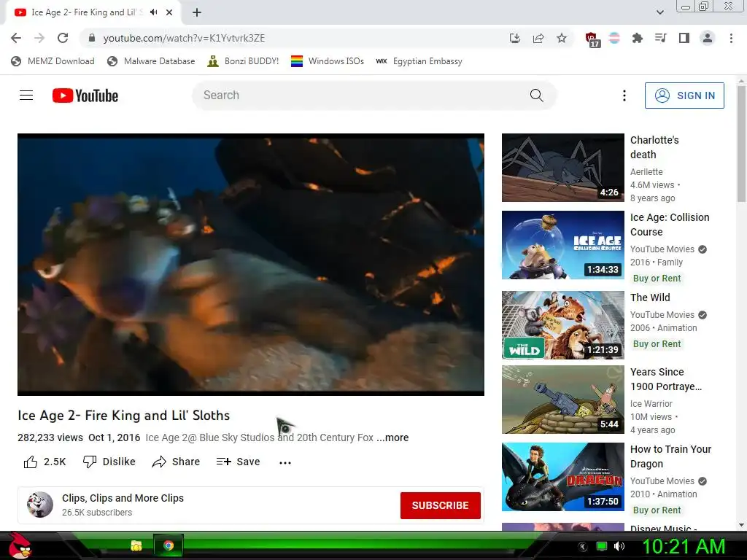Click the share page icon in the address bar

click(x=538, y=38)
